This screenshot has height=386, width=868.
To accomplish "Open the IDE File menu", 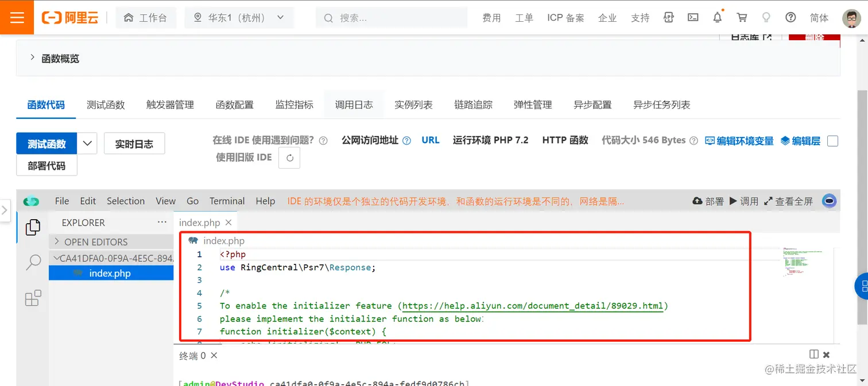I will [62, 201].
